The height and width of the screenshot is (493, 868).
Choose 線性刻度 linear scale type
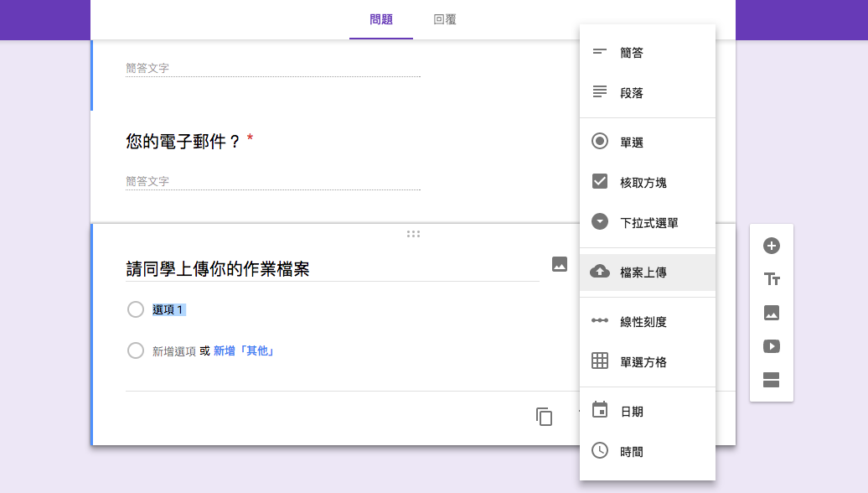tap(647, 322)
